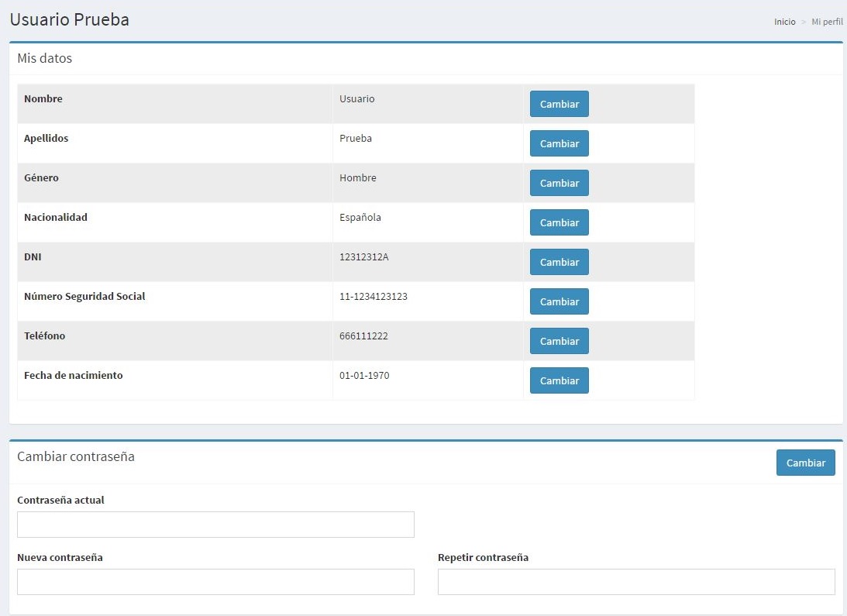Edit the DNI using its Cambiar button
The image size is (847, 616).
pyautogui.click(x=559, y=262)
